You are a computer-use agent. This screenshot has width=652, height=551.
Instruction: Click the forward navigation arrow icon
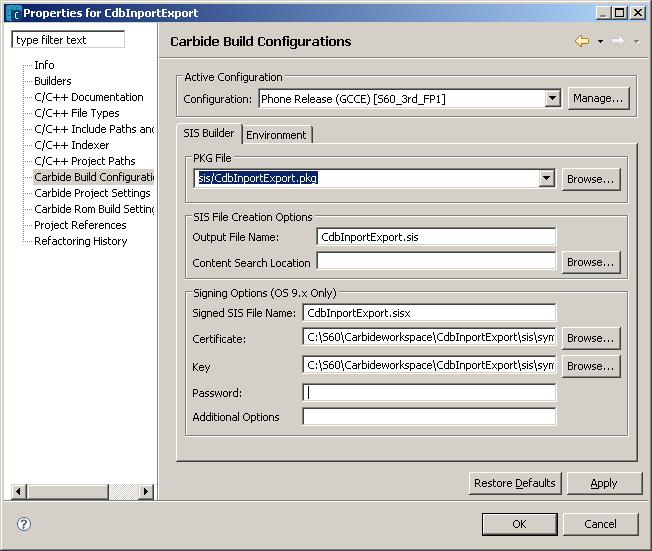tap(618, 41)
